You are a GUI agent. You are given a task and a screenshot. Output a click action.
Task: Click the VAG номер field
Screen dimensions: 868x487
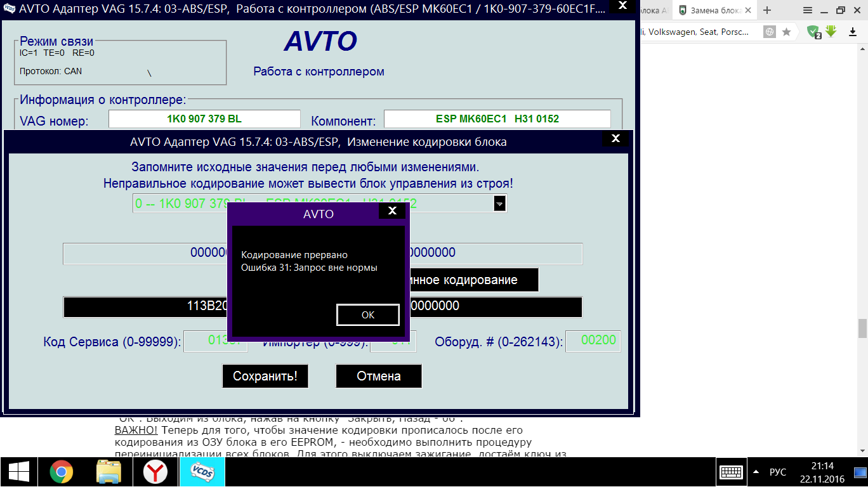click(x=204, y=119)
